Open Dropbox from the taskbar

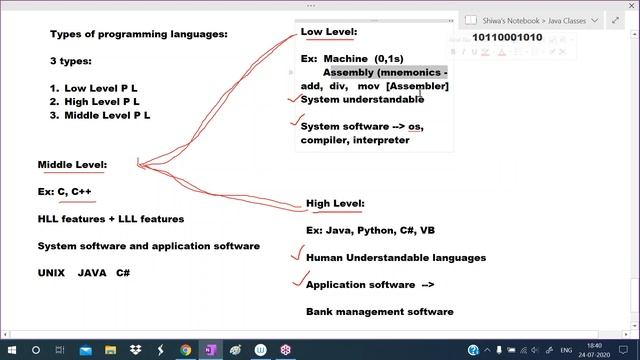tap(136, 350)
